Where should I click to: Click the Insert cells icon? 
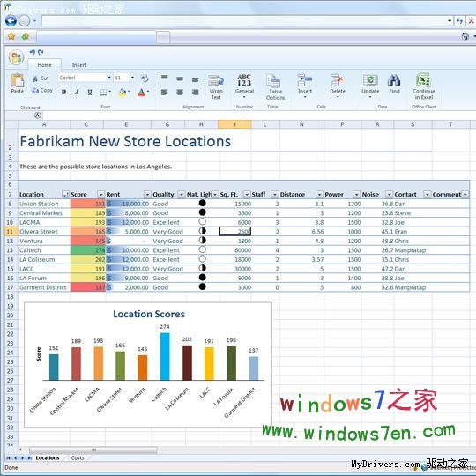click(x=304, y=80)
